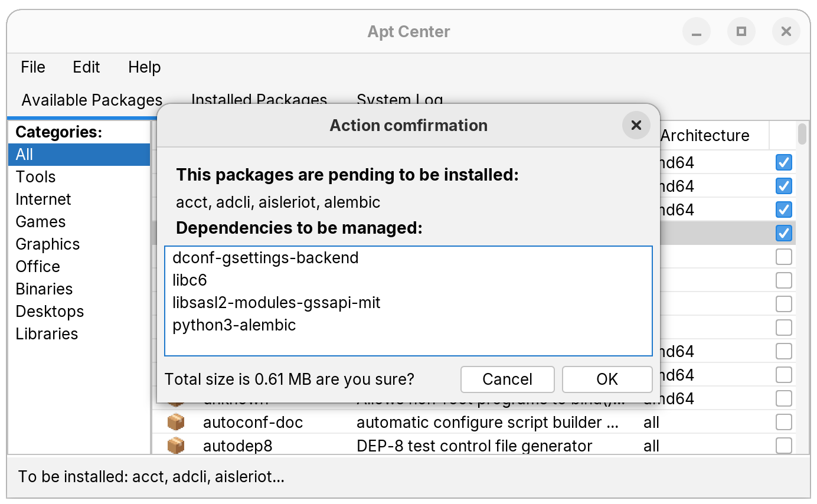Cancel the pending installation
The height and width of the screenshot is (504, 817).
point(507,379)
